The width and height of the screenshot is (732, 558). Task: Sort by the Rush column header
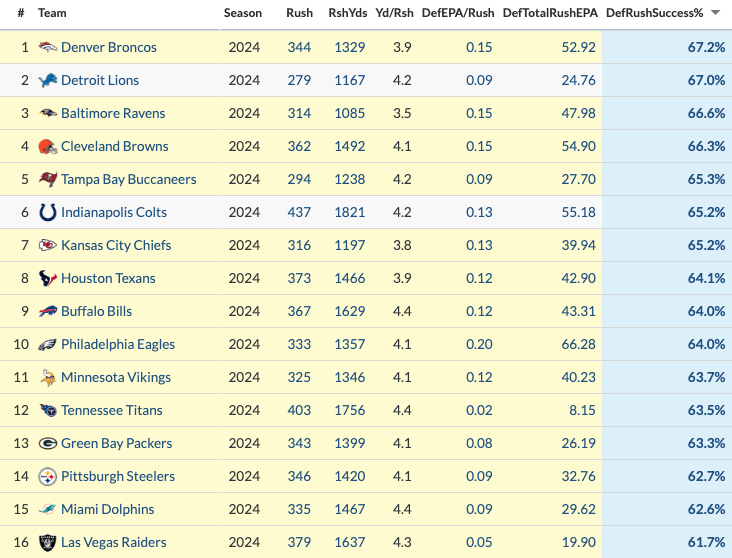coord(299,13)
